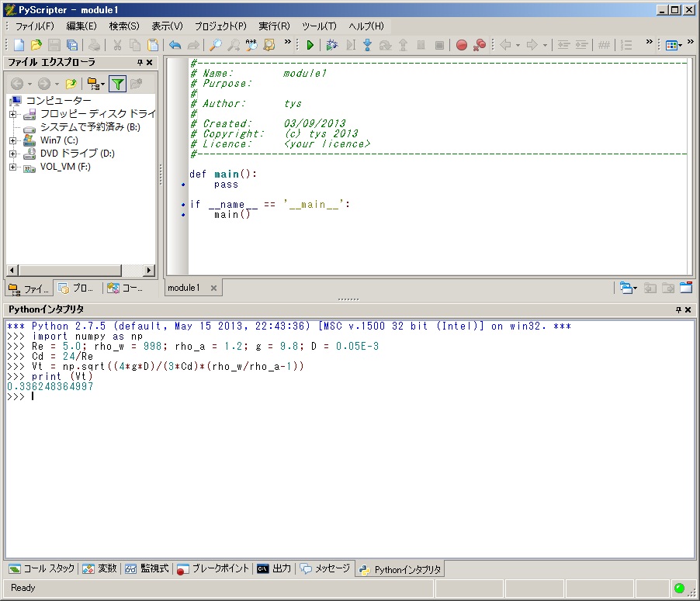Click the New file icon in toolbar

click(x=19, y=45)
